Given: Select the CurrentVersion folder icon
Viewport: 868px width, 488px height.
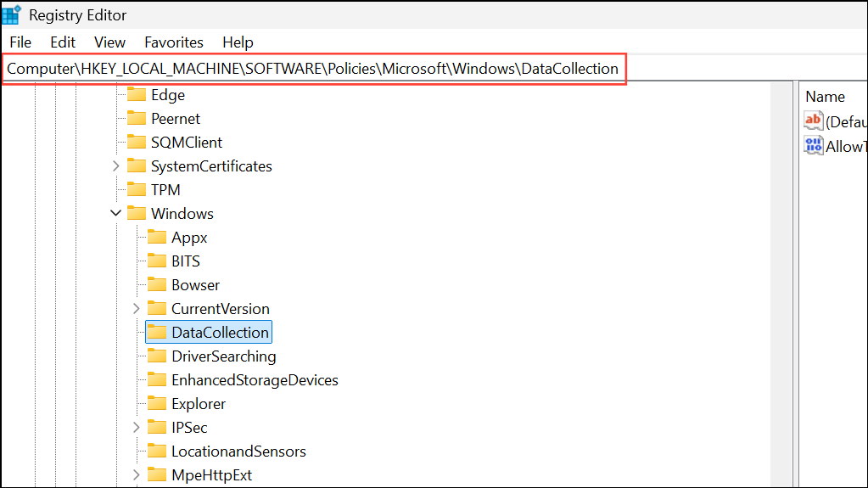Looking at the screenshot, I should pyautogui.click(x=157, y=309).
